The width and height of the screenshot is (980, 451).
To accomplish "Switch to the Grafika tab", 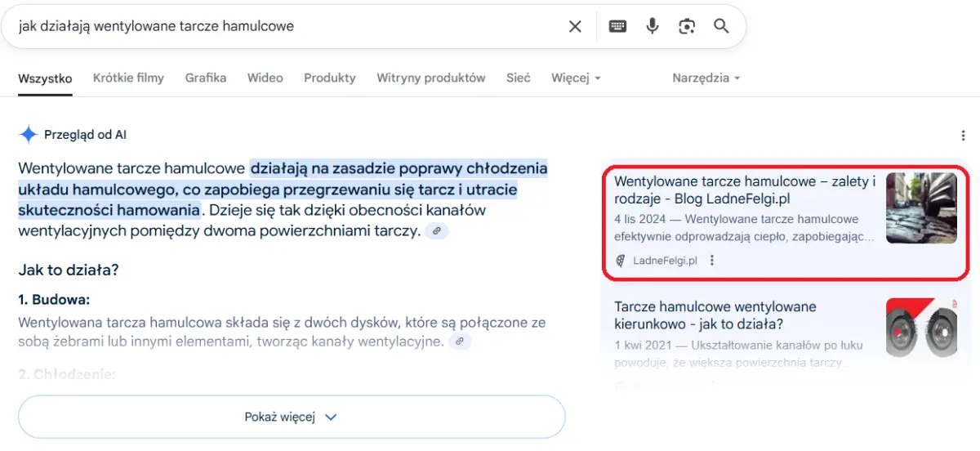I will pyautogui.click(x=206, y=78).
